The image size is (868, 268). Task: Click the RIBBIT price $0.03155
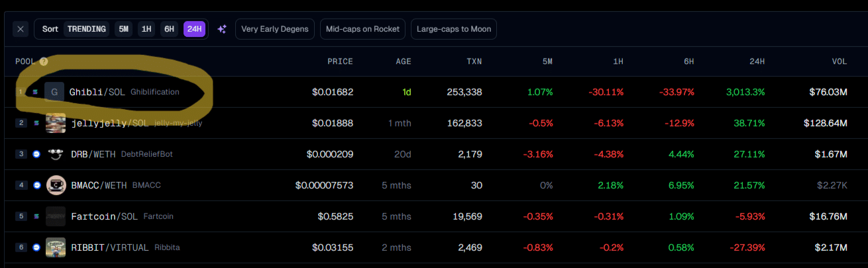click(333, 247)
